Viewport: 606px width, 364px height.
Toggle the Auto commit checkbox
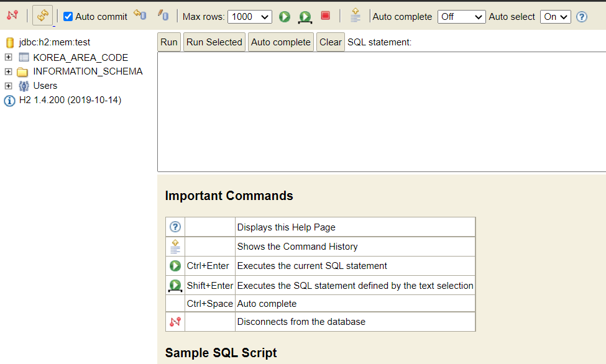click(68, 17)
